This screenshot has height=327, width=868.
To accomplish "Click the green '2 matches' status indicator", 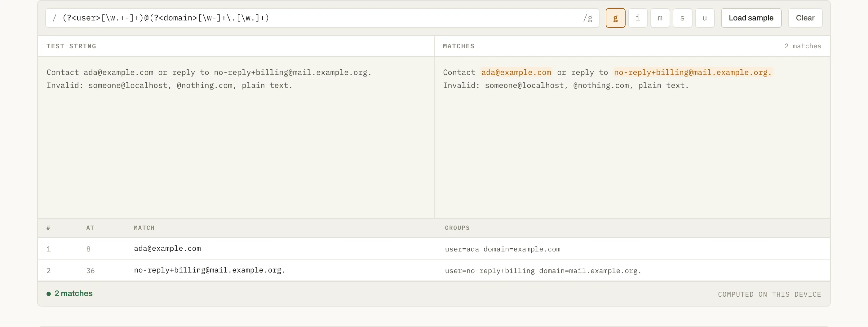I will pos(69,293).
